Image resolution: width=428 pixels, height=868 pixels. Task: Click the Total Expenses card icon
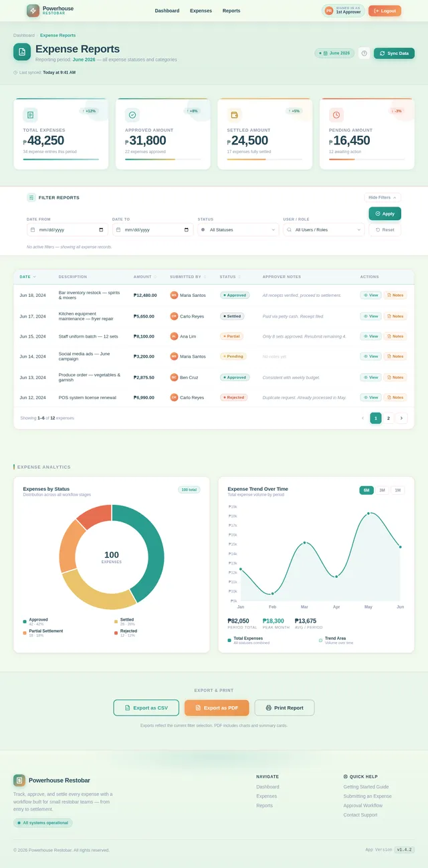point(31,115)
